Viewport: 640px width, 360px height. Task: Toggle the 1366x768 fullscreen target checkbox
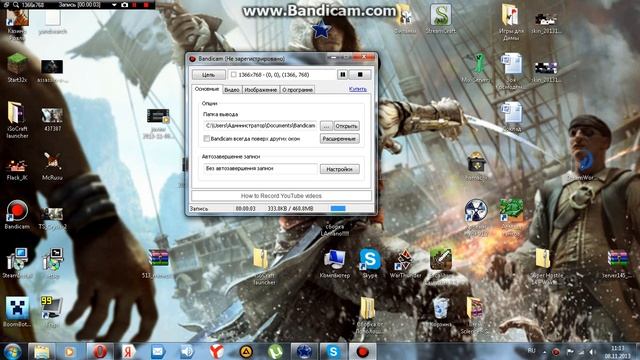click(x=233, y=75)
